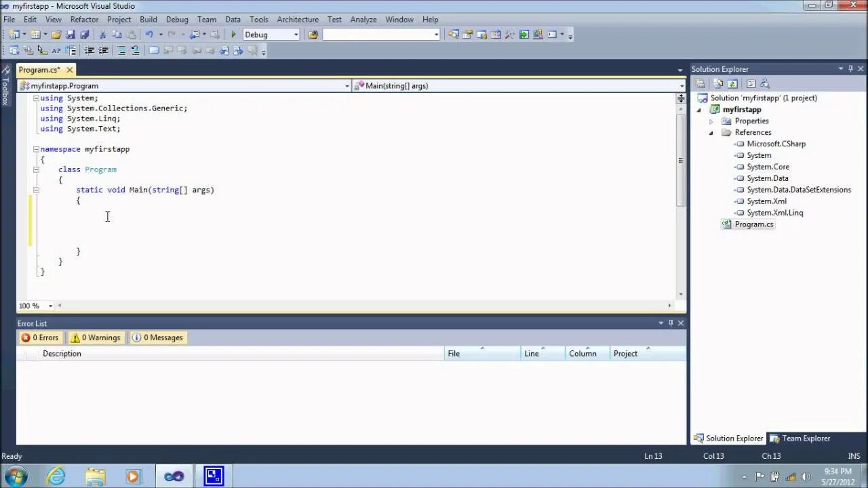Click the Save All icon

point(85,35)
